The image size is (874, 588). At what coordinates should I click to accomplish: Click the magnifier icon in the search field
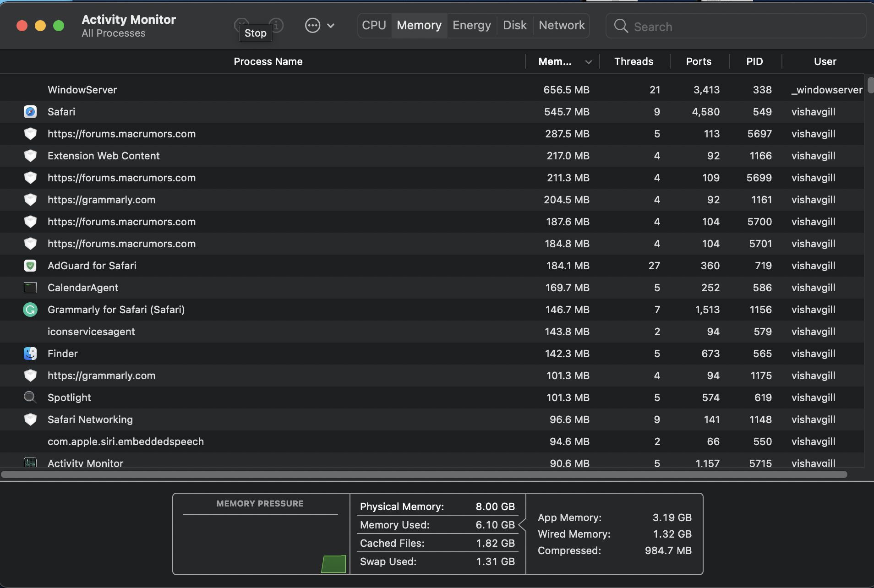point(621,26)
